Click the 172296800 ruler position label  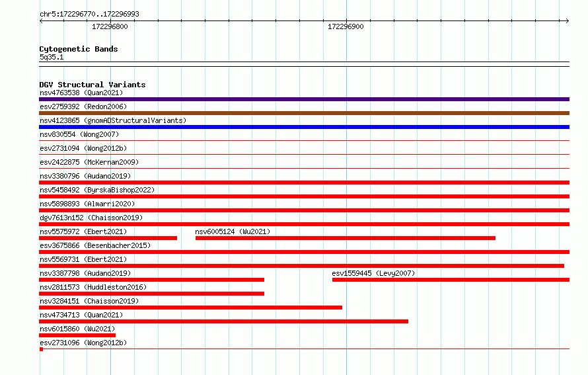pos(110,26)
